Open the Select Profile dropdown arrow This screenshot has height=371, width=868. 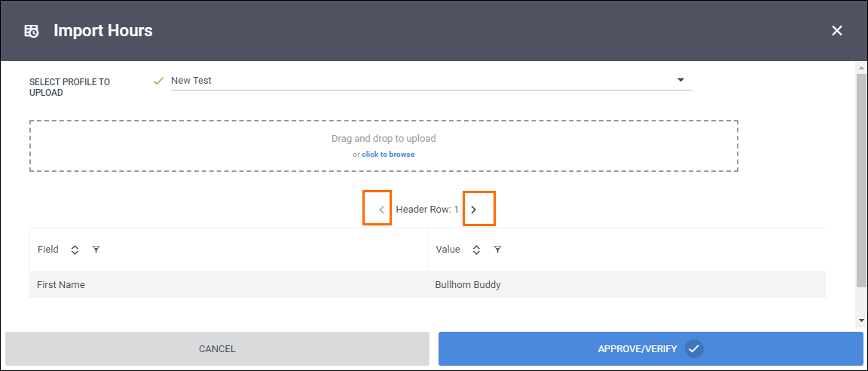(x=681, y=80)
